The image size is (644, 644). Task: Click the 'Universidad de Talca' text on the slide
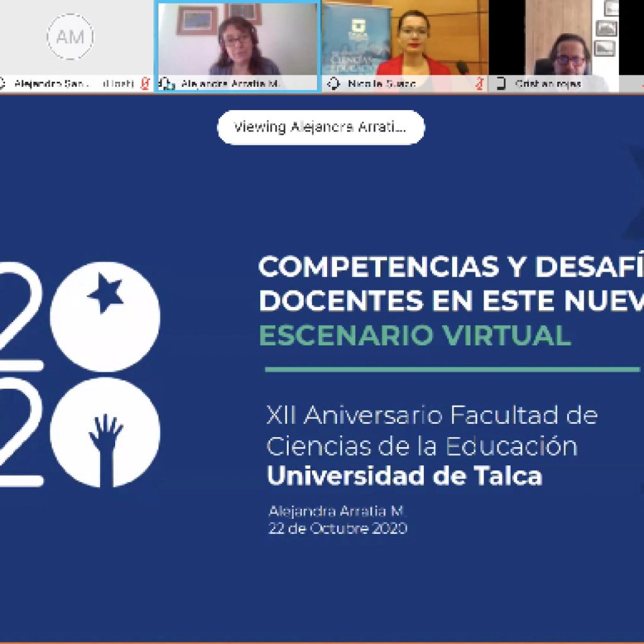[x=404, y=476]
